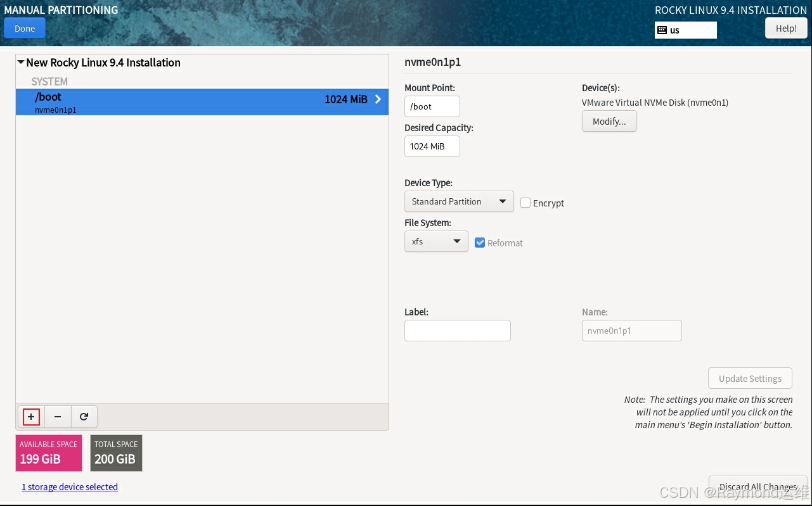Click the Done button
Screen dimensions: 812x506
(25, 28)
